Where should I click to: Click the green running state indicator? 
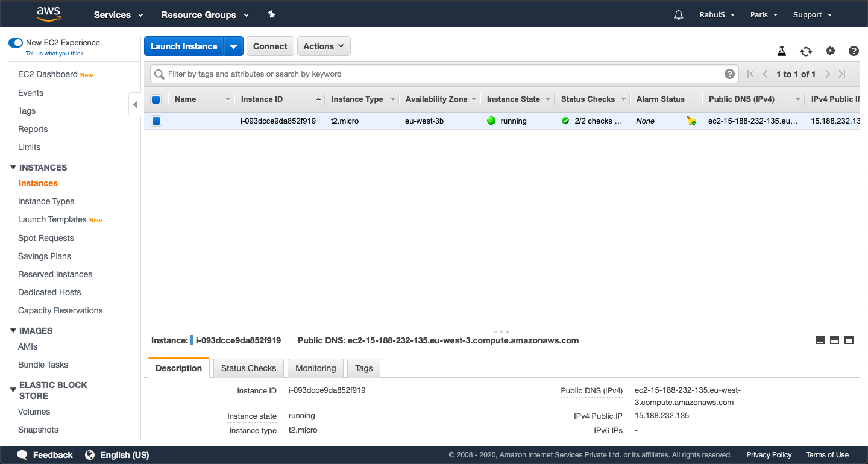pyautogui.click(x=491, y=121)
